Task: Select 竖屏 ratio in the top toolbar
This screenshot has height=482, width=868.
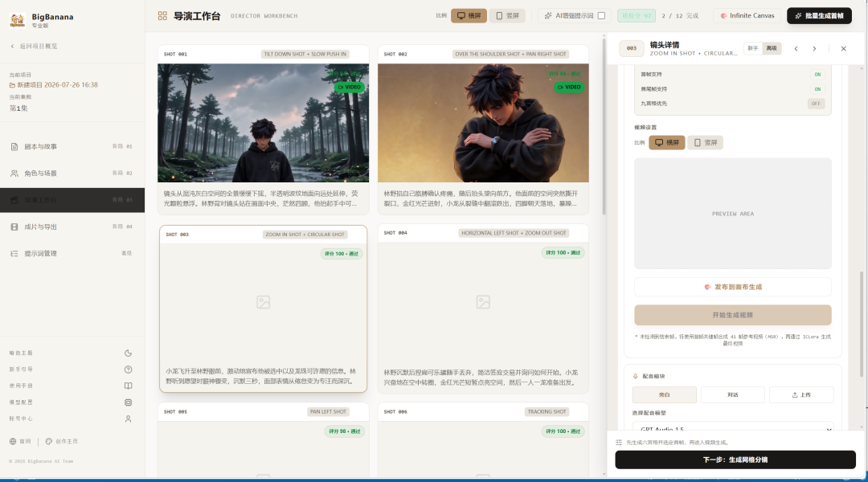Action: (507, 15)
